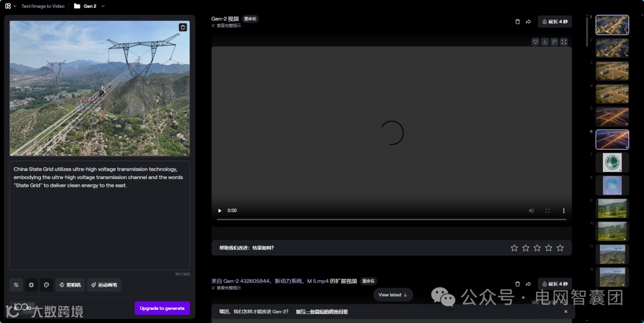Click Upgrade to generate
Viewport: 644px width, 323px height.
tap(162, 308)
